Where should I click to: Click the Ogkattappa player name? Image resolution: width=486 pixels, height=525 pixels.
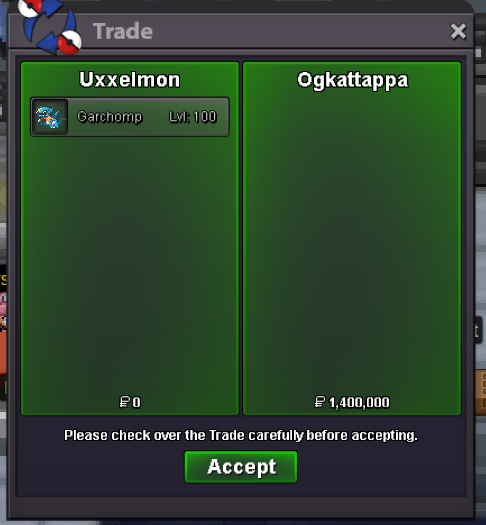352,80
